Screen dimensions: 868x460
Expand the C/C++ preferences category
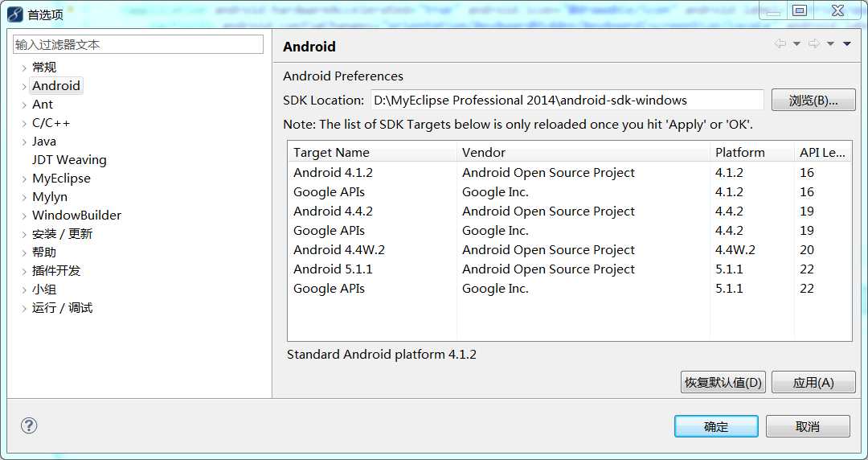click(x=24, y=123)
